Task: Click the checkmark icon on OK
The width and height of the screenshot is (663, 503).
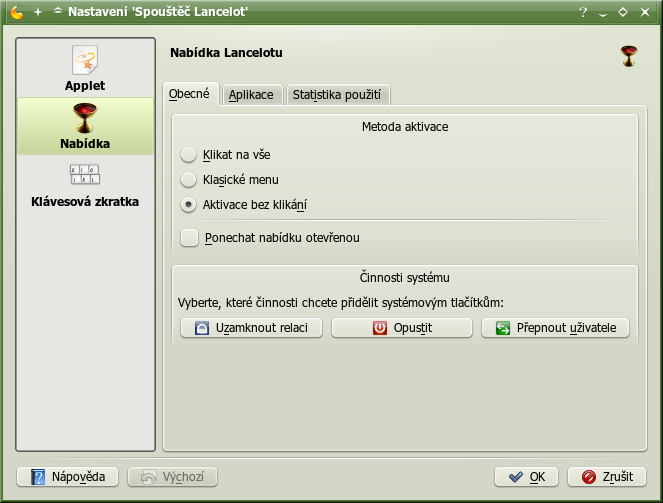Action: pos(516,477)
